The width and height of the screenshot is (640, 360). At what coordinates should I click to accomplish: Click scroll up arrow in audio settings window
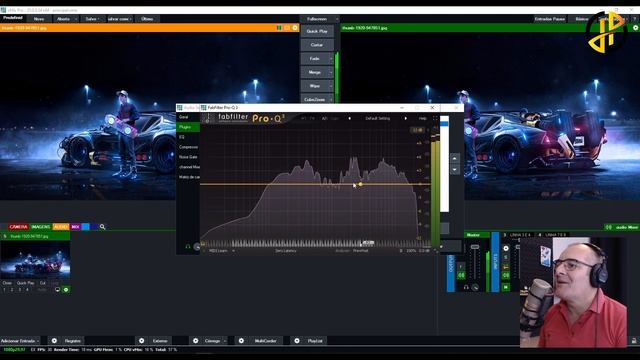(455, 158)
